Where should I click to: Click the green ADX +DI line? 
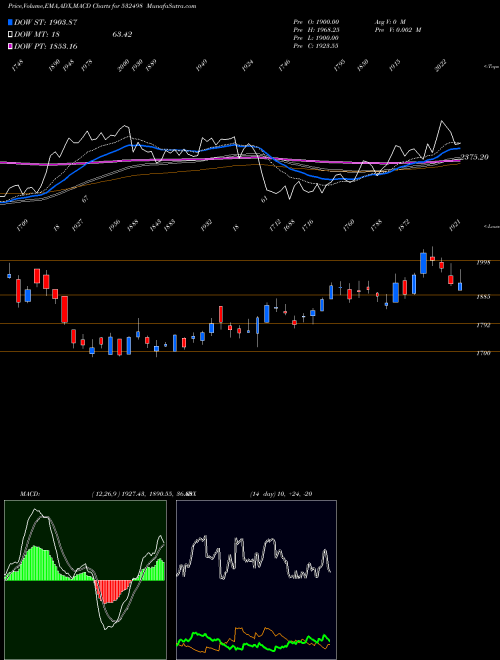(253, 644)
